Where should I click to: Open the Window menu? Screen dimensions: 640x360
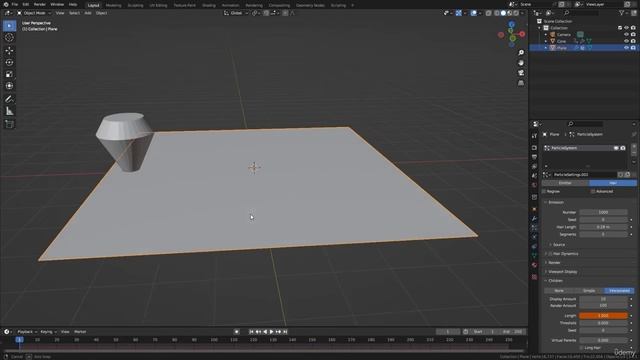tap(57, 4)
